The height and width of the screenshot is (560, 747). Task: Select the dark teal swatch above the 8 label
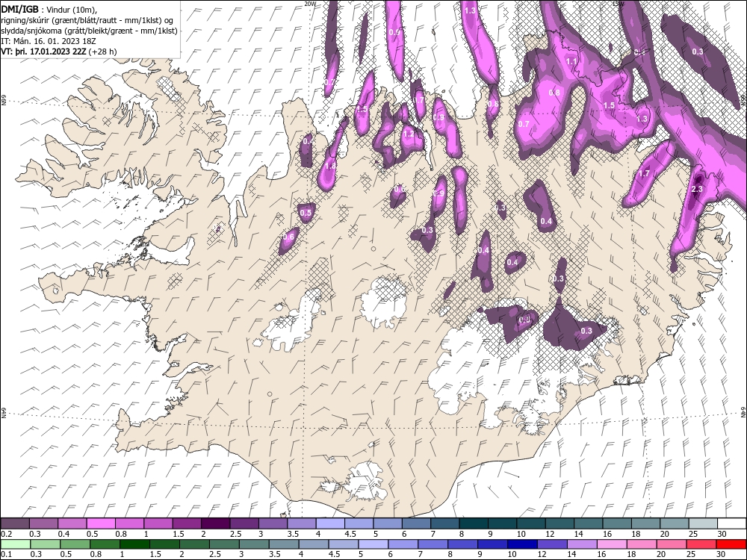(474, 523)
